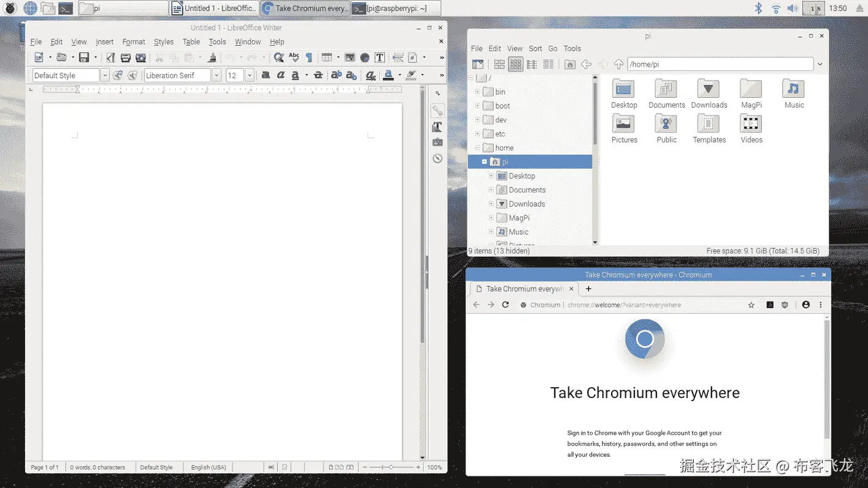Open the paragraph style dropdown in Writer

pos(105,75)
